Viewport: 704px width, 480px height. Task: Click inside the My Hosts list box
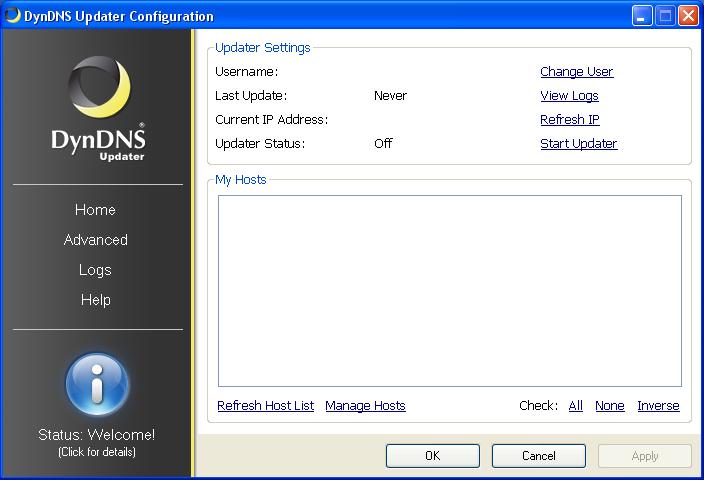[450, 291]
